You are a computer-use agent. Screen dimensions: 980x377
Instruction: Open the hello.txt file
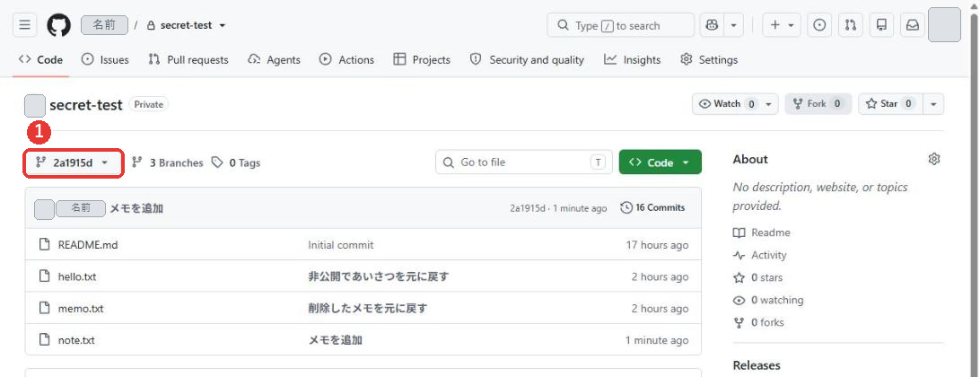click(77, 276)
